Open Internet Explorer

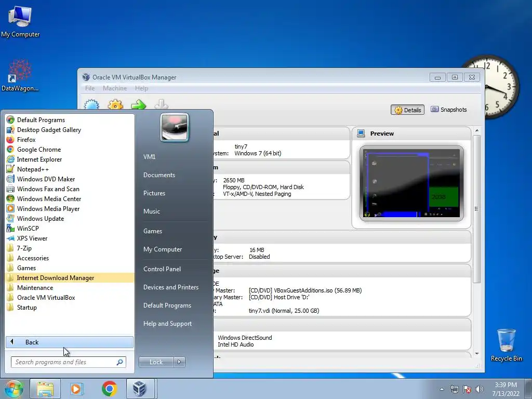tap(70, 159)
